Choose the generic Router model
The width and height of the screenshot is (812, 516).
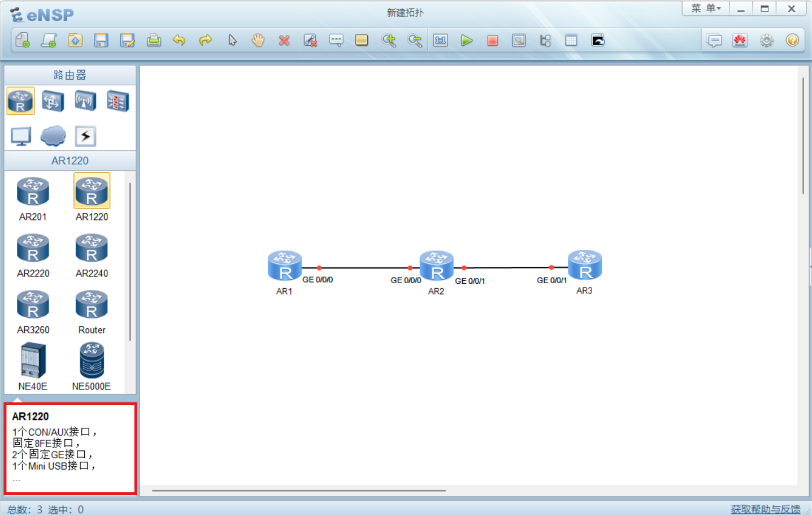[92, 312]
